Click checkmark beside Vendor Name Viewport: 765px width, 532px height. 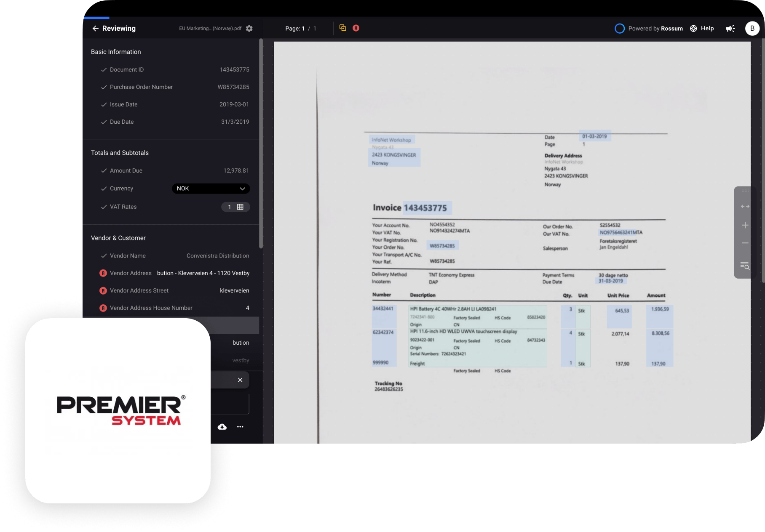point(104,255)
